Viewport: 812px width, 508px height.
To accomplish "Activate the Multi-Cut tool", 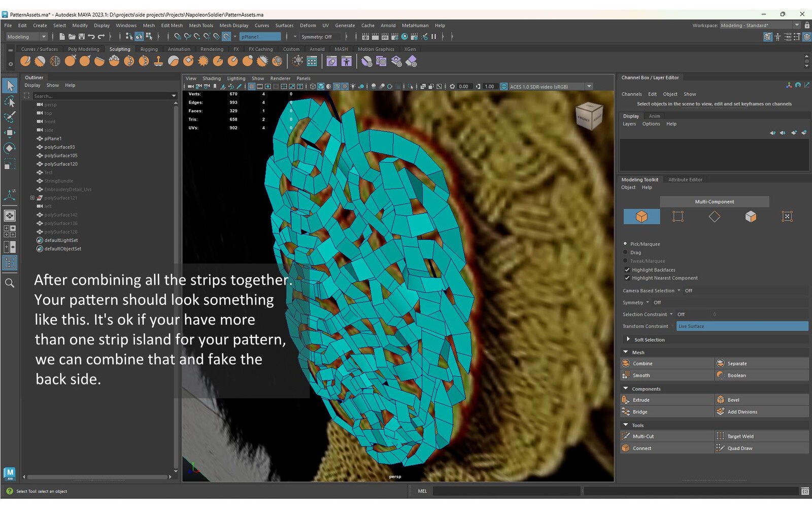I will [667, 436].
